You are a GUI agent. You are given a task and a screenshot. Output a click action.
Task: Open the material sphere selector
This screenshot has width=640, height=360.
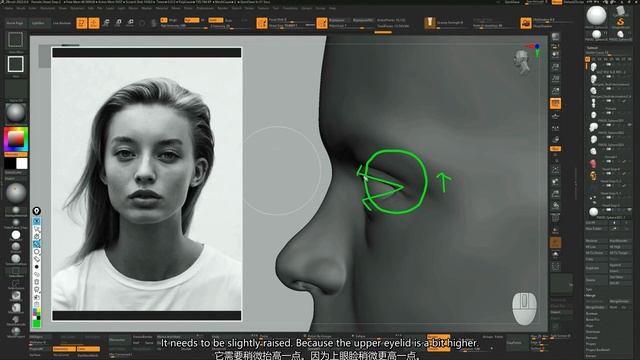[16, 113]
